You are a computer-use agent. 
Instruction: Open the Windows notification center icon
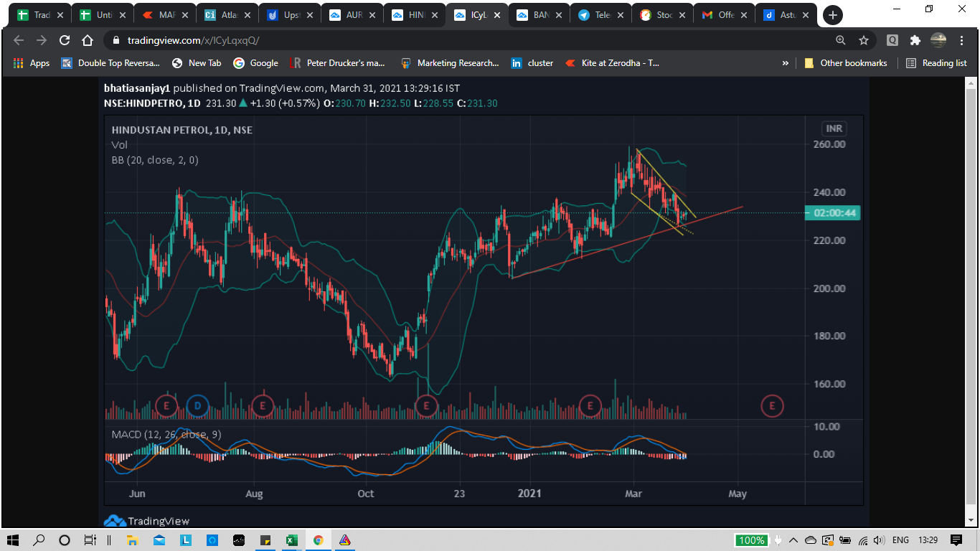[956, 540]
